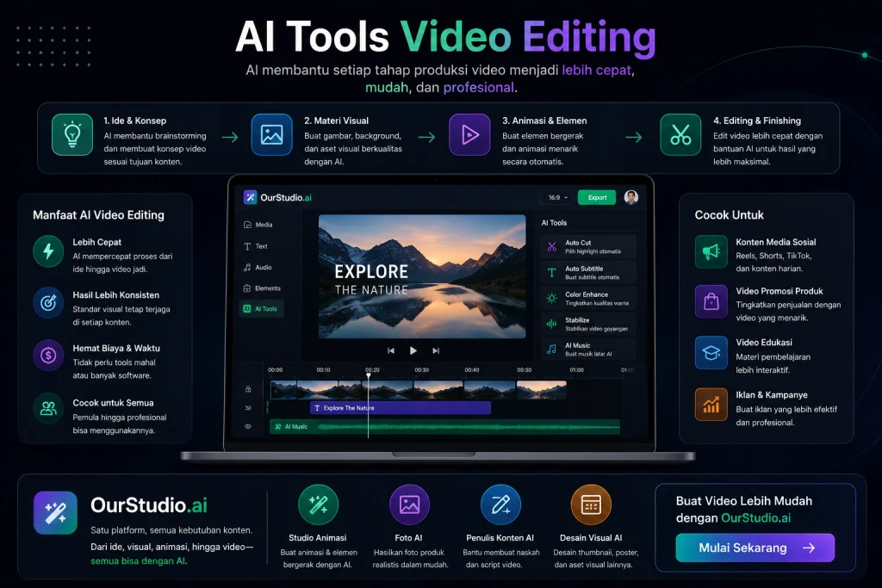
Task: Click the lightbulb Ide & Konsep icon
Action: 72,134
